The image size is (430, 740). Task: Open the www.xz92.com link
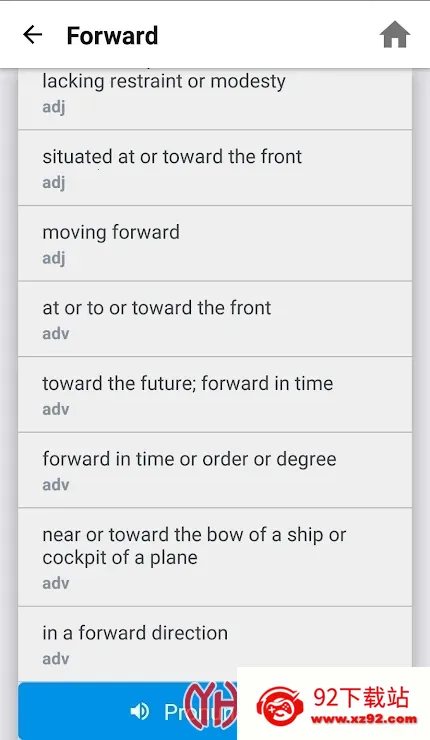tap(364, 720)
